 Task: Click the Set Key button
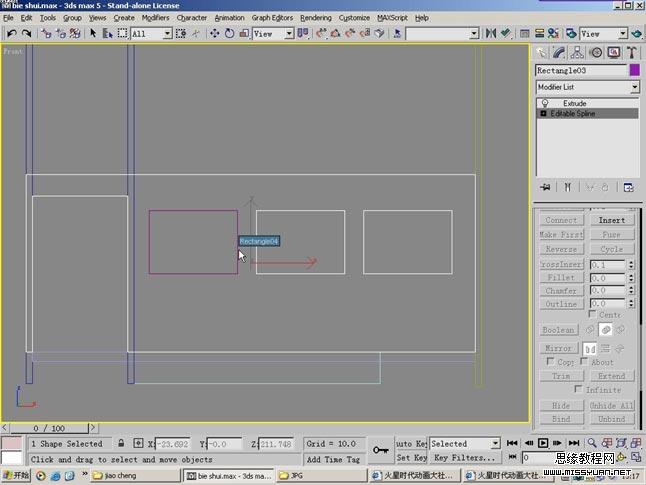point(411,457)
